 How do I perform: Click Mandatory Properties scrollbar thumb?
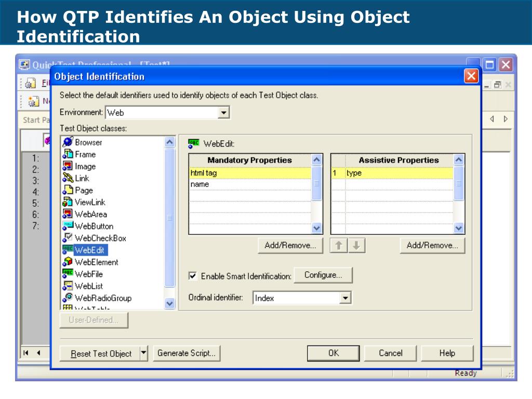click(x=316, y=183)
